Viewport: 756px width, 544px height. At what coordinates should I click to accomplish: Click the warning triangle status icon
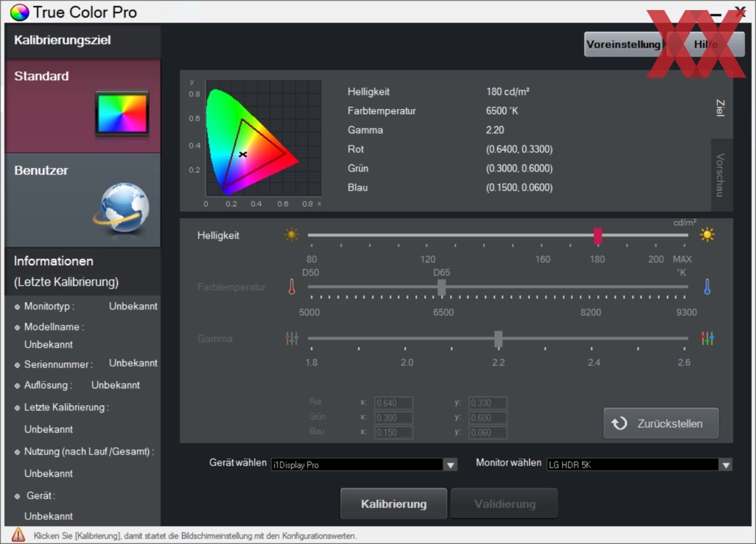(18, 535)
